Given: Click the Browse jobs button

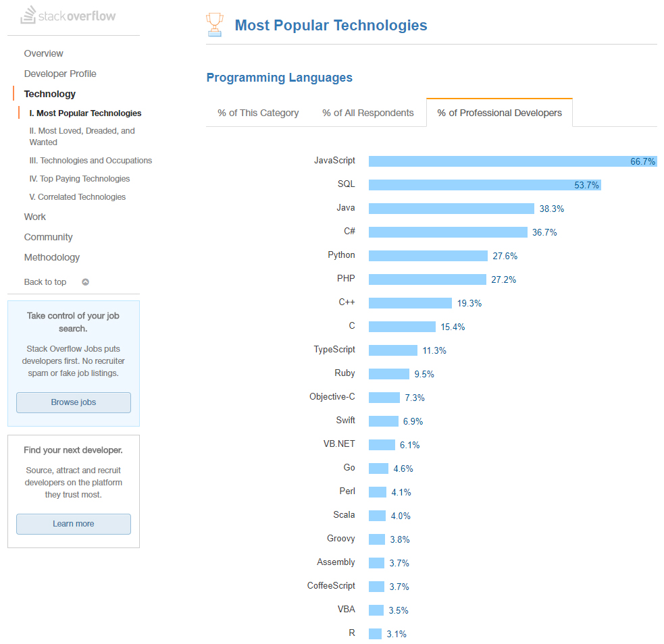Looking at the screenshot, I should pyautogui.click(x=74, y=402).
